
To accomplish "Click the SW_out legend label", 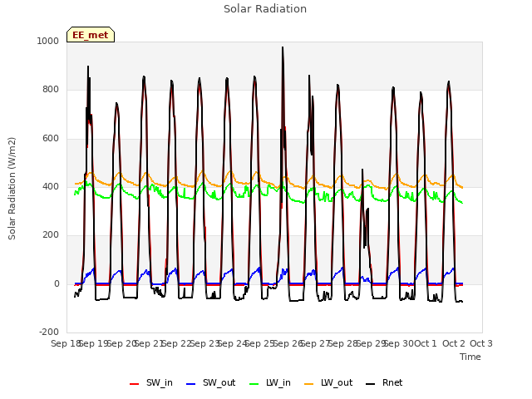I will [219, 382].
